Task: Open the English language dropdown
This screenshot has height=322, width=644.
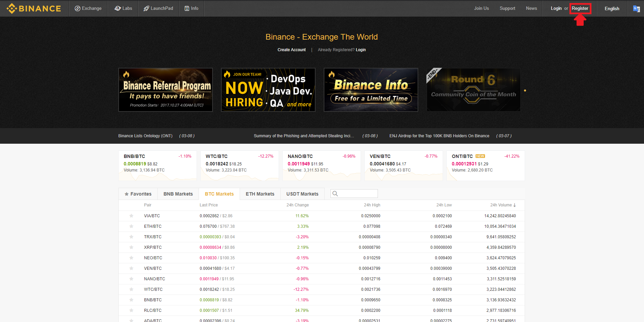Action: pos(612,8)
